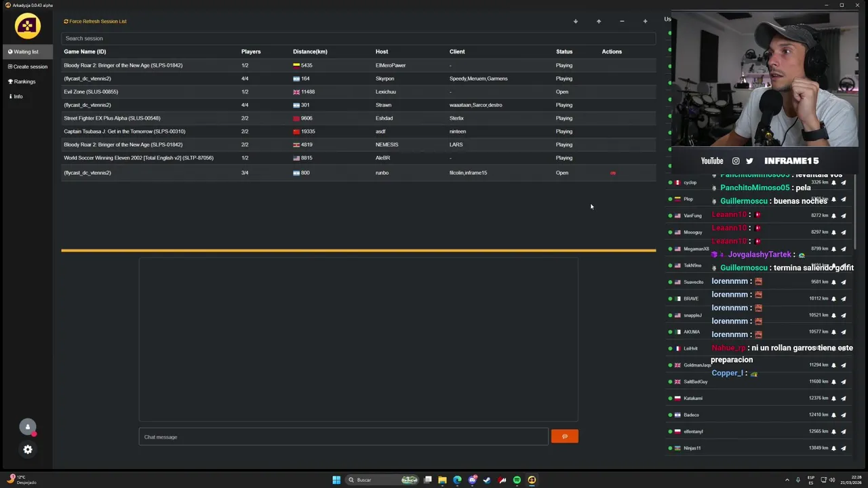Click the down arrow above session list

point(576,21)
